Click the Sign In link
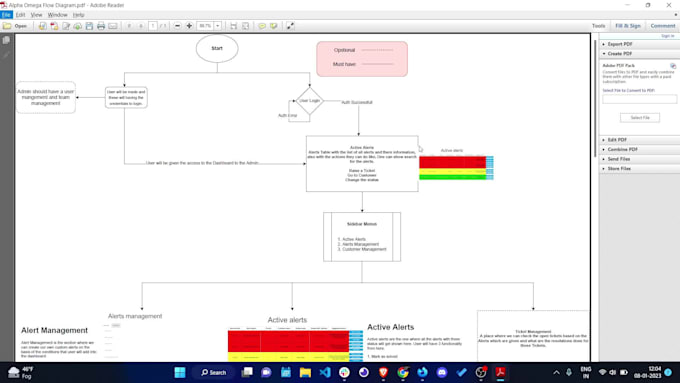The image size is (680, 383). (x=667, y=36)
